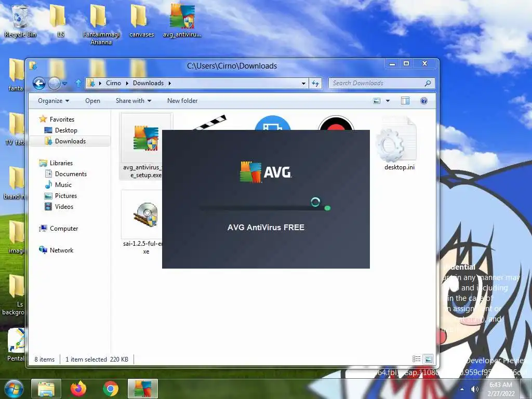Switch to large icons view in status bar
This screenshot has width=532, height=399.
(x=429, y=359)
